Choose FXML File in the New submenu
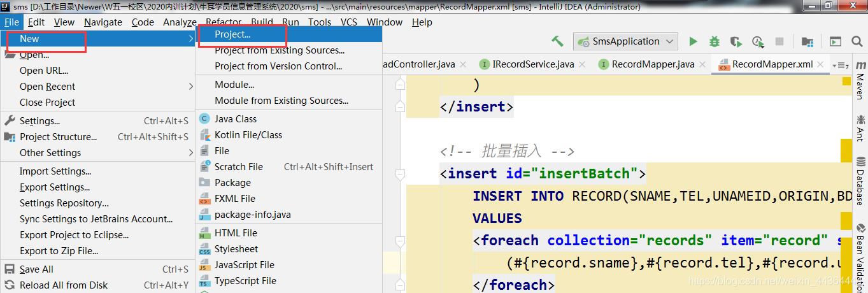Image resolution: width=868 pixels, height=293 pixels. (288, 199)
